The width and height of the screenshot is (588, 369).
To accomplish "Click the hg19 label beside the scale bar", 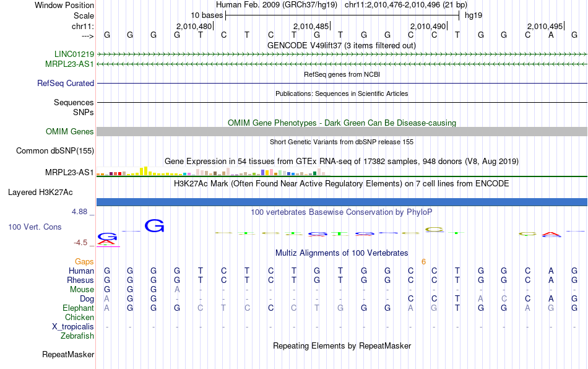I will [473, 15].
